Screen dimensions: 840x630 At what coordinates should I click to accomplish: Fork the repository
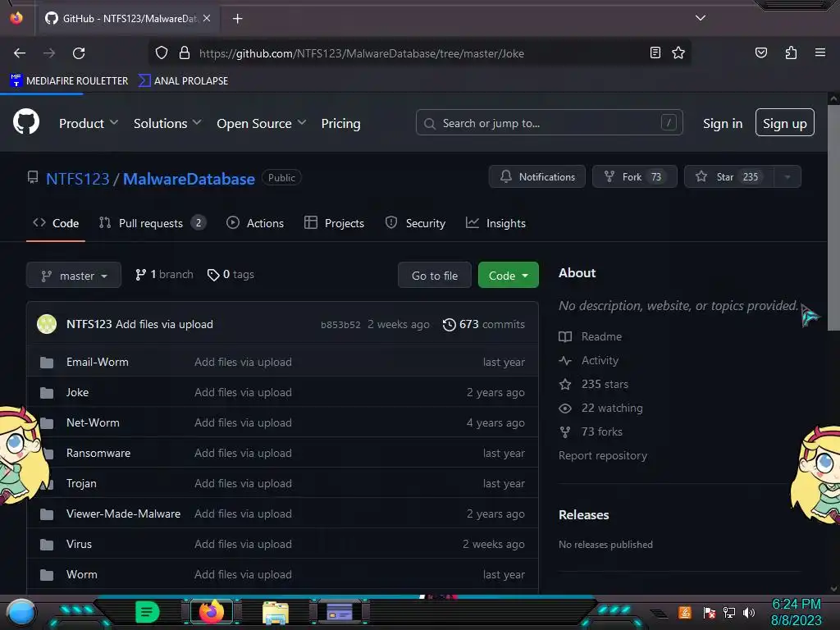(x=634, y=177)
